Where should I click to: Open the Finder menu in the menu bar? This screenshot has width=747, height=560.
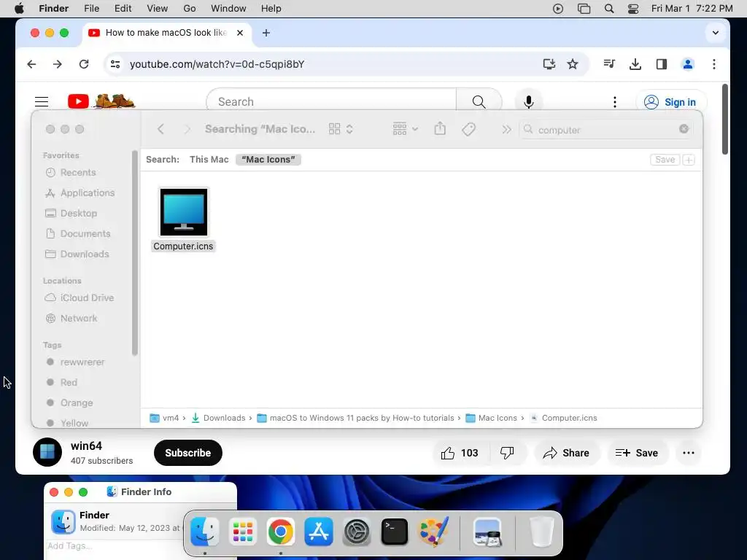coord(53,9)
